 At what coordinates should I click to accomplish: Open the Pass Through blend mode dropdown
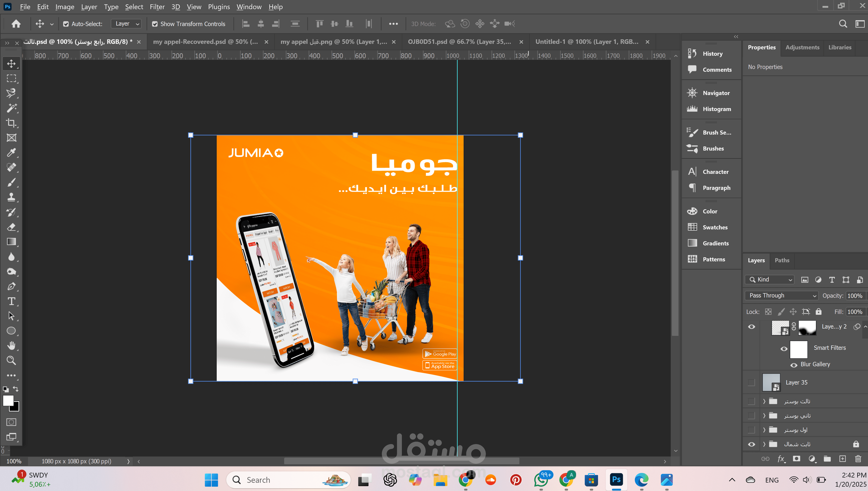pyautogui.click(x=782, y=296)
